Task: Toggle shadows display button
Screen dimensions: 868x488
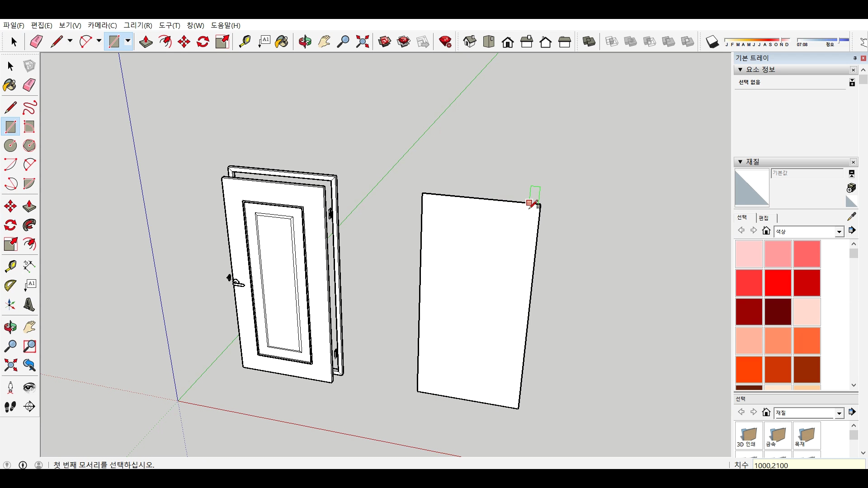Action: coord(712,42)
